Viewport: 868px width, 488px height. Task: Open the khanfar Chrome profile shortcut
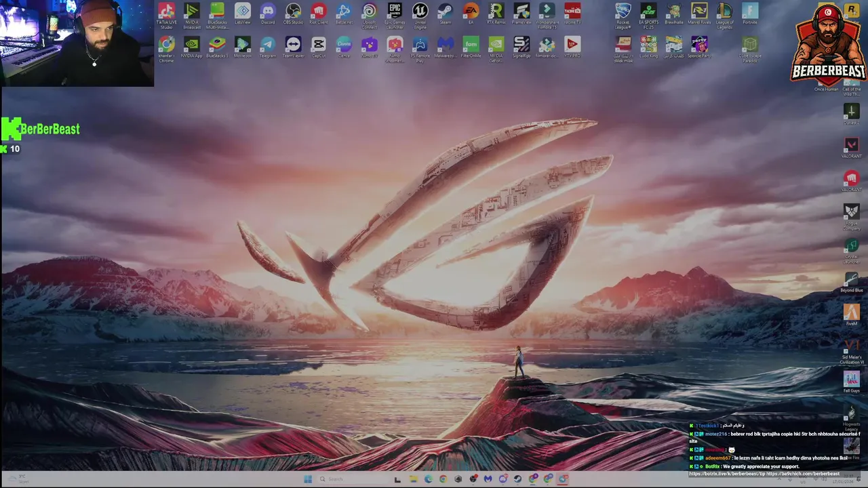tap(166, 49)
